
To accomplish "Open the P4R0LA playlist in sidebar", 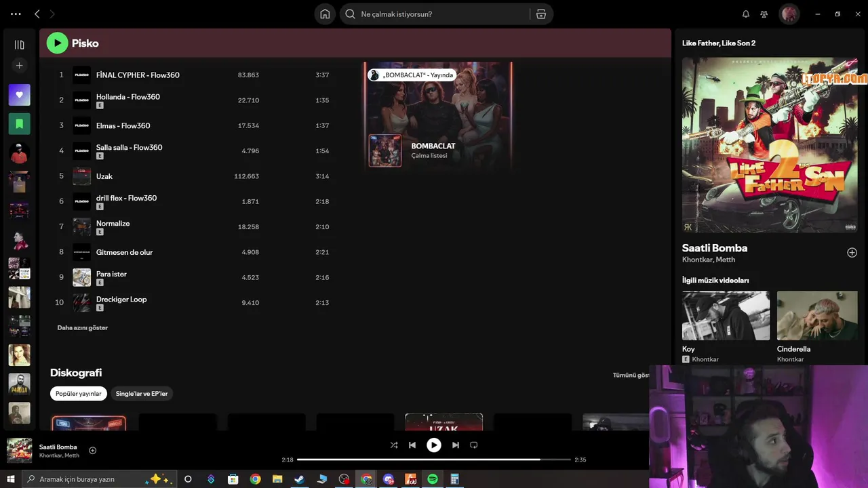I will 19,384.
